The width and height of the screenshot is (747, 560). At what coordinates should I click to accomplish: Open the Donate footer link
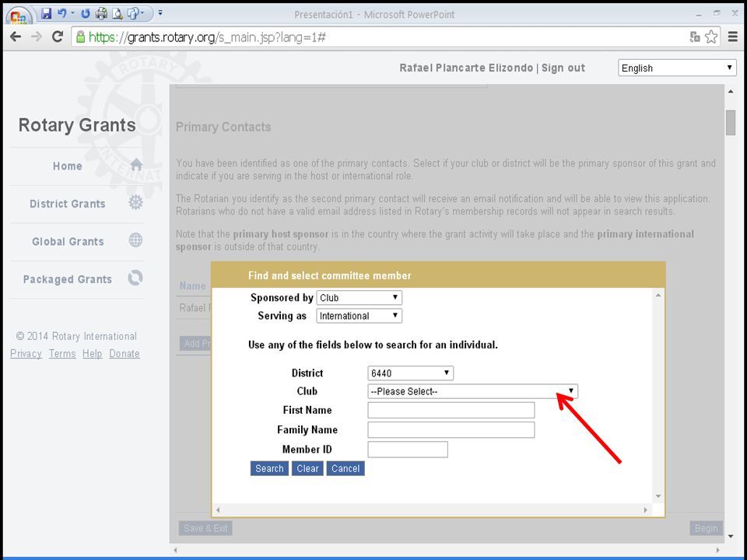[124, 354]
